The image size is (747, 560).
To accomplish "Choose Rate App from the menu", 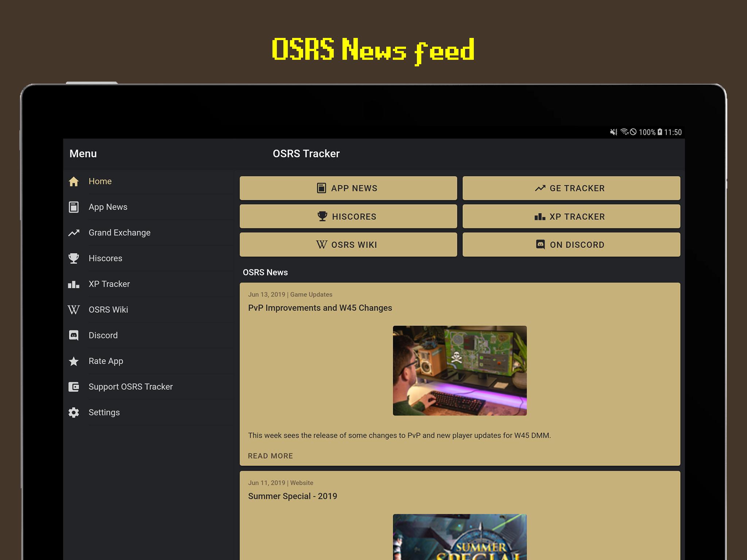I will point(148,361).
